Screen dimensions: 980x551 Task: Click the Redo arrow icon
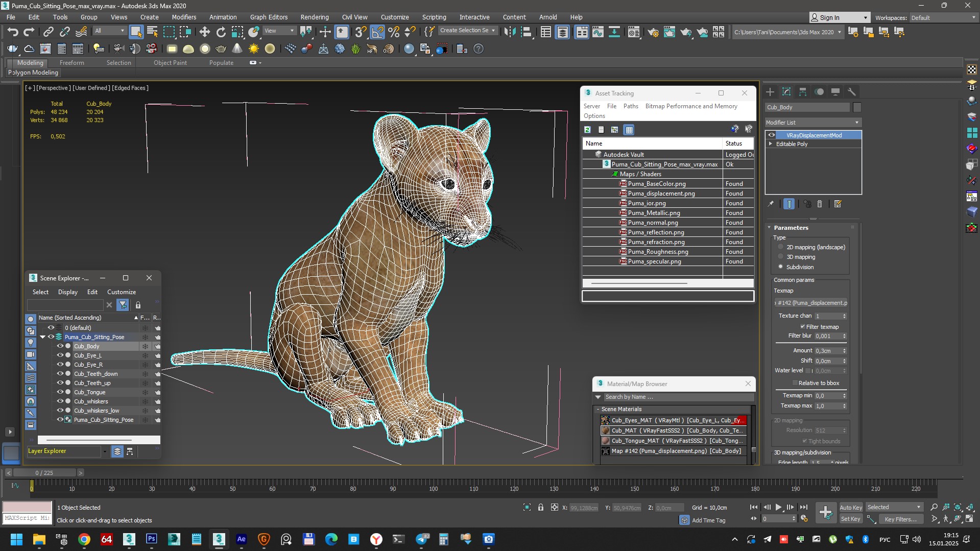pos(29,32)
